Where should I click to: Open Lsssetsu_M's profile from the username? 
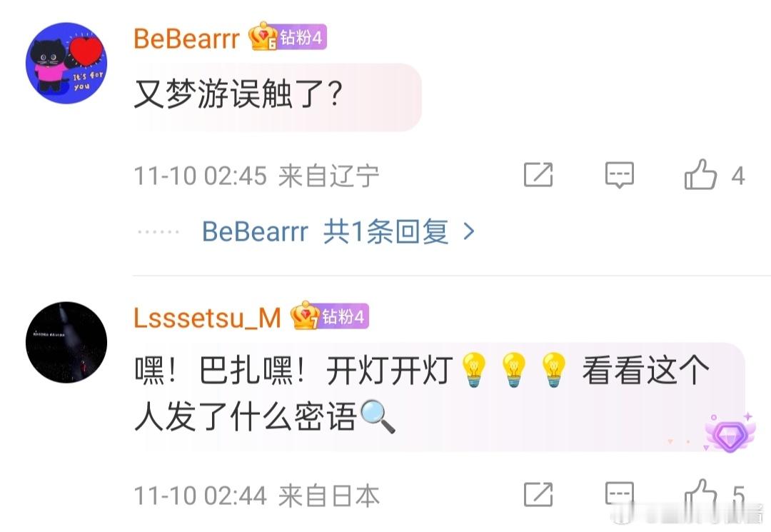pyautogui.click(x=207, y=318)
